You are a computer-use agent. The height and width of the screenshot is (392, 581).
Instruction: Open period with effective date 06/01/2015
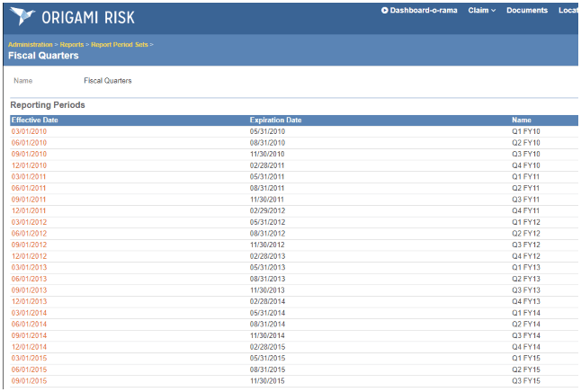point(29,370)
